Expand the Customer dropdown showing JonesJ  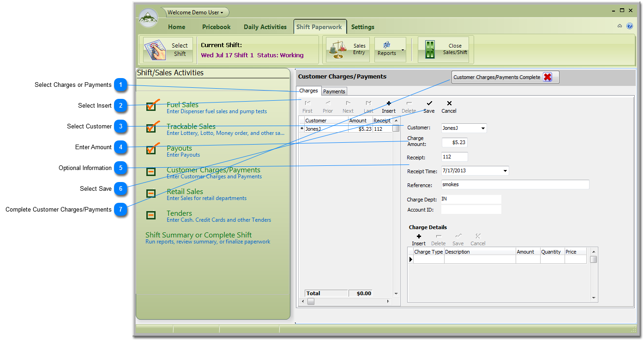[x=483, y=128]
